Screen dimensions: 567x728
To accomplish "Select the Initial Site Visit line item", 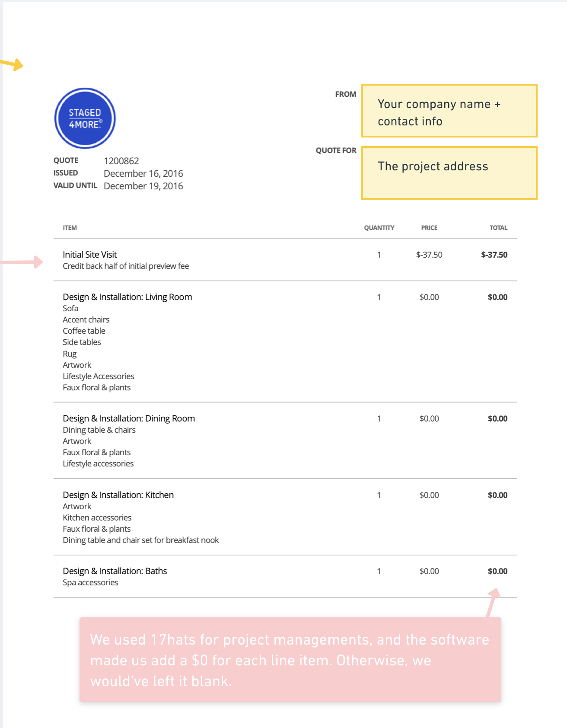I will [x=90, y=255].
